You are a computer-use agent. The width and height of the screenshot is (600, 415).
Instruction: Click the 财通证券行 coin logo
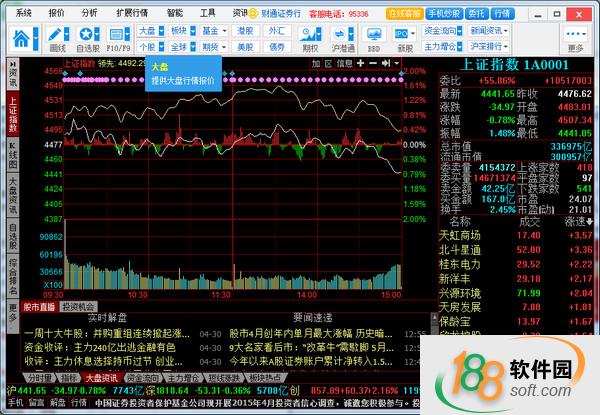click(253, 14)
